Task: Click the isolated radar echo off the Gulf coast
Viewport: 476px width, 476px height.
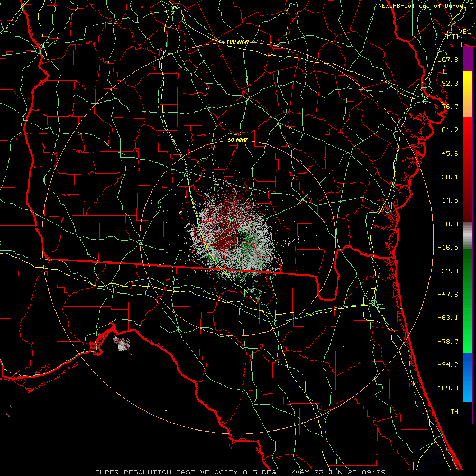Action: pos(122,343)
